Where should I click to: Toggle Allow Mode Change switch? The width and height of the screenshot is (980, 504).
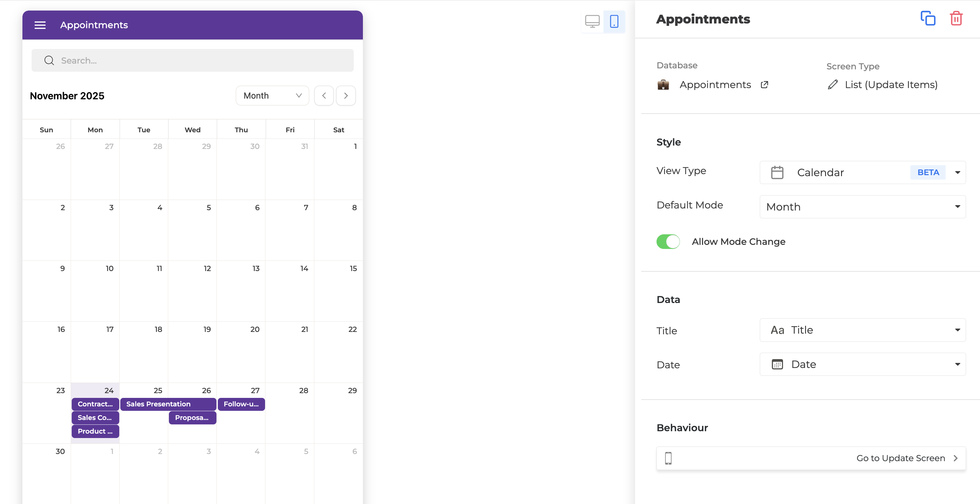[x=668, y=241]
